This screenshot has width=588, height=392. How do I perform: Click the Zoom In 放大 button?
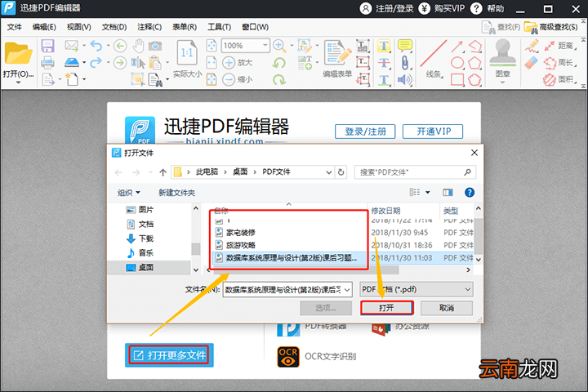238,62
